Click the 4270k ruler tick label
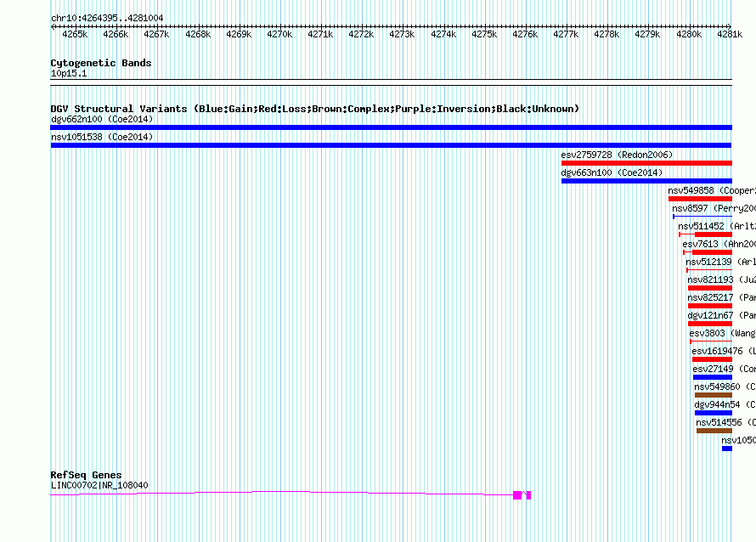This screenshot has width=756, height=542. (x=279, y=34)
